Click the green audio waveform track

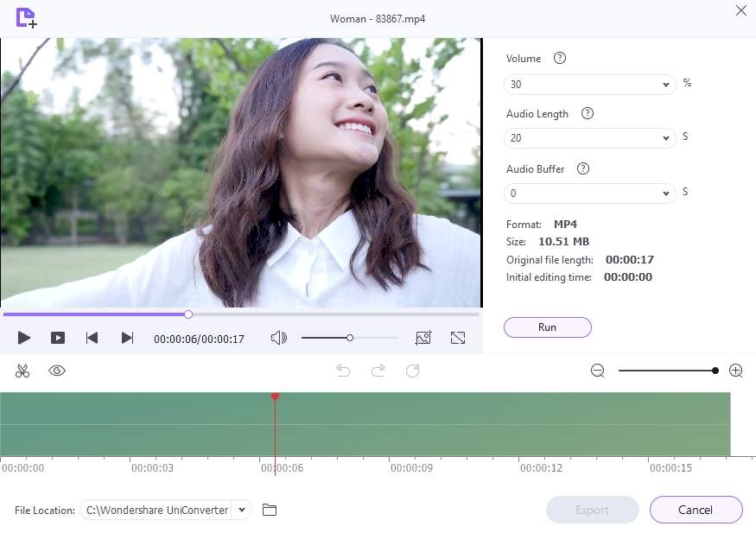coord(365,424)
